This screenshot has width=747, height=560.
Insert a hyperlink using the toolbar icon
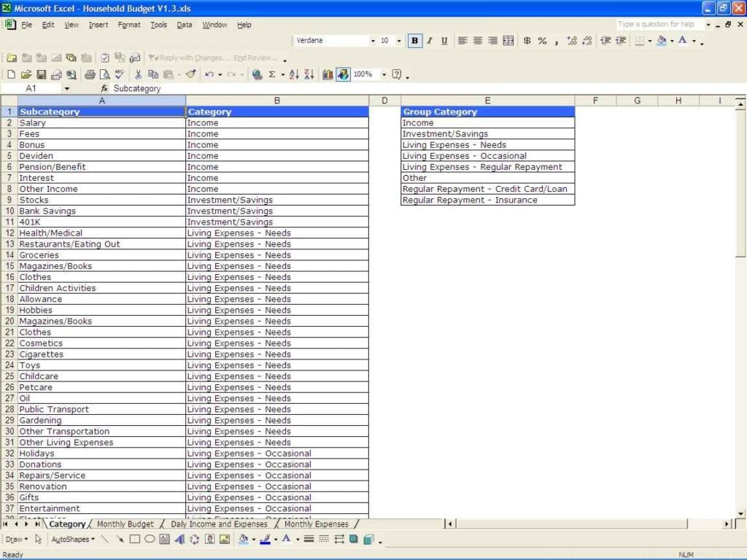[258, 74]
